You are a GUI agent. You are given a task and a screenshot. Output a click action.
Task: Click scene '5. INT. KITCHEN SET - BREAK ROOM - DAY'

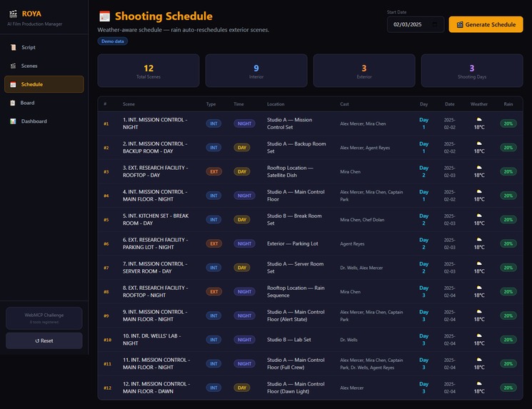pos(156,219)
